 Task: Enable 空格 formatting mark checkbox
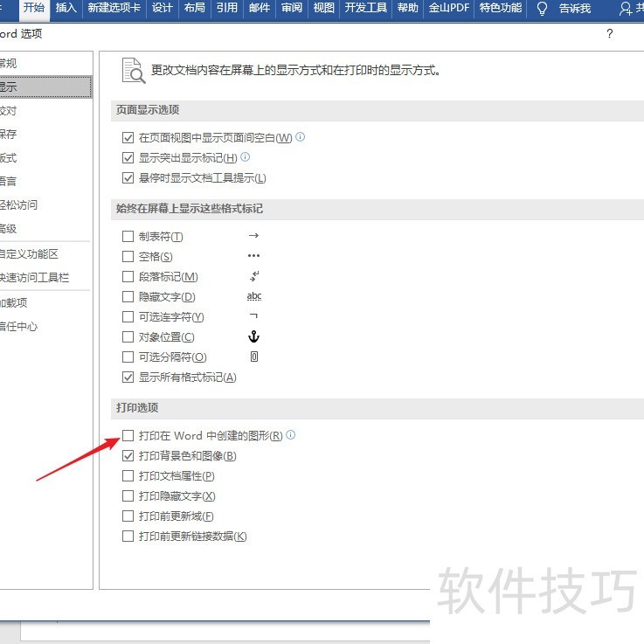[x=128, y=256]
